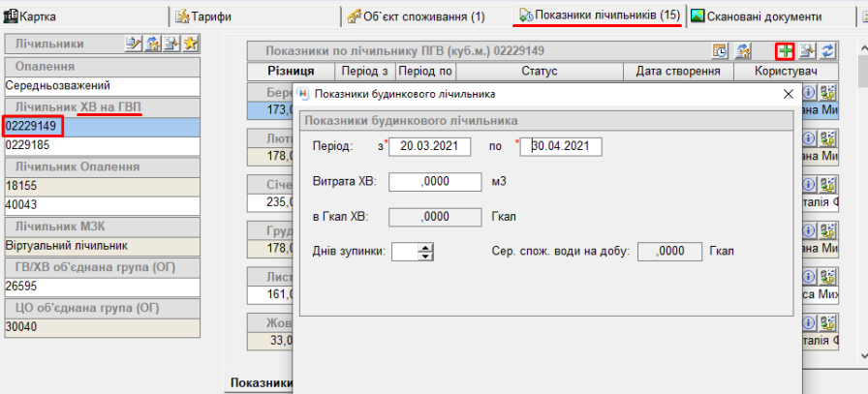Click the star icon in Лічильники header
The width and height of the screenshot is (868, 394).
191,44
